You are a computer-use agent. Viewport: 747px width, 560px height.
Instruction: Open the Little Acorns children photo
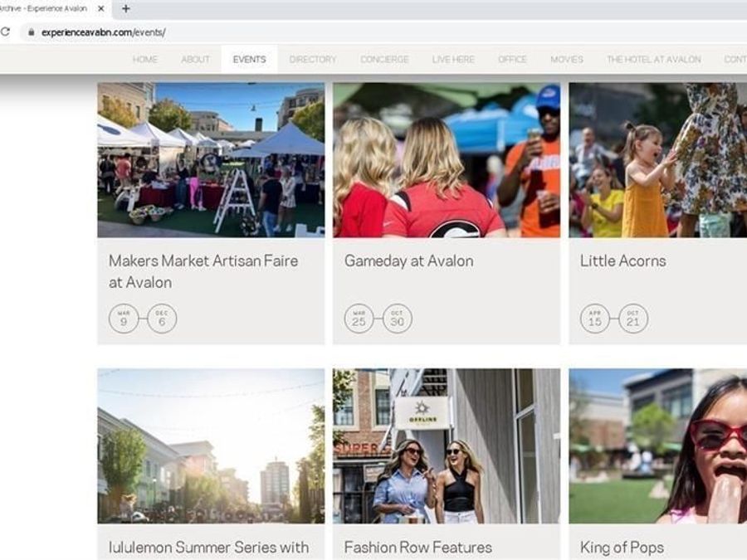658,160
